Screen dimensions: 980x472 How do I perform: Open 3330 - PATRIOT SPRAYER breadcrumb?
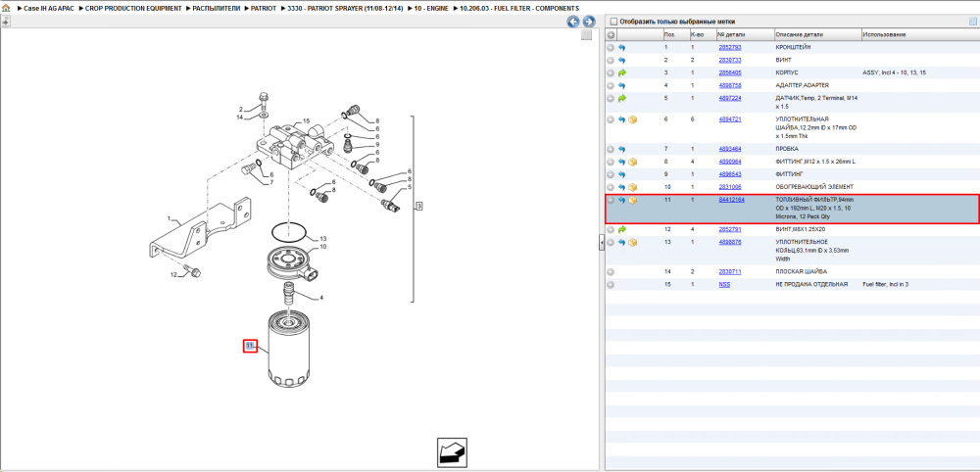pos(344,8)
